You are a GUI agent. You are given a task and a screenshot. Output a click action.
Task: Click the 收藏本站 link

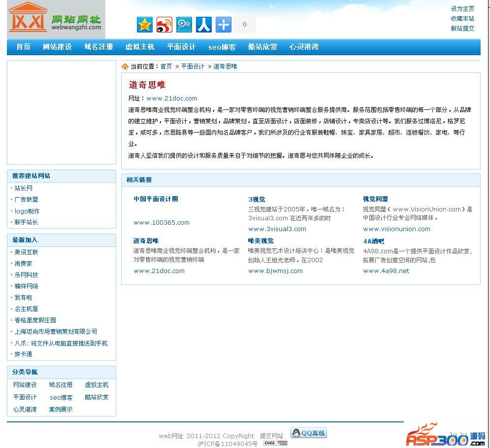click(462, 18)
